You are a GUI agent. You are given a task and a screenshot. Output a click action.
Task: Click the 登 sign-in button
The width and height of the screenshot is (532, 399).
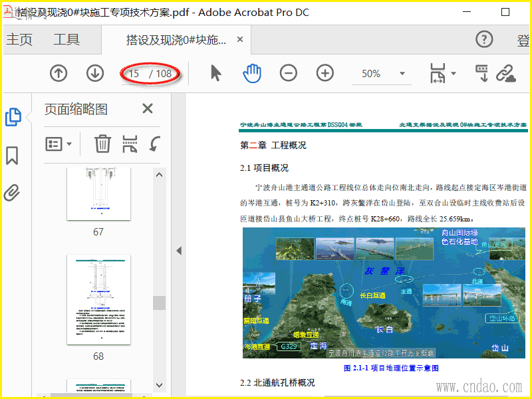523,40
